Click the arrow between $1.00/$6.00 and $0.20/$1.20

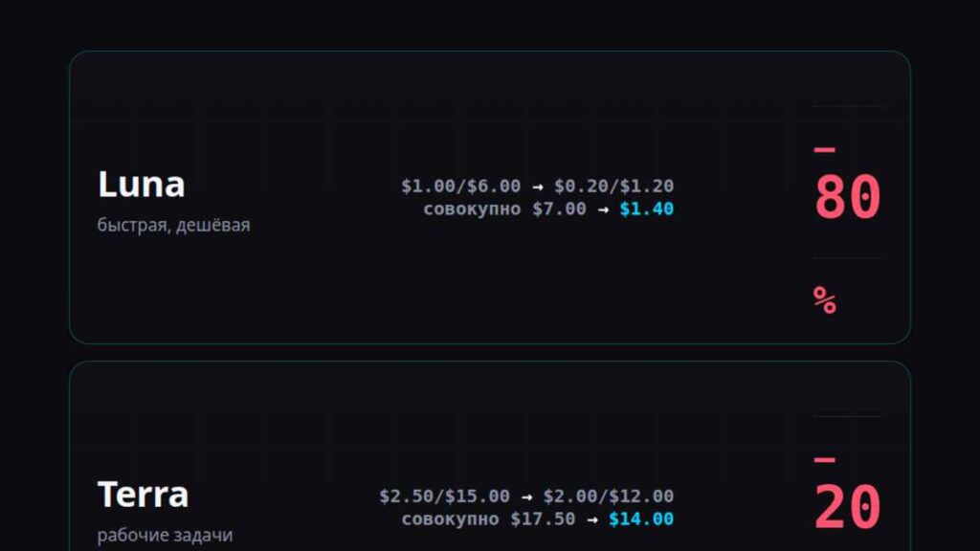pos(538,187)
